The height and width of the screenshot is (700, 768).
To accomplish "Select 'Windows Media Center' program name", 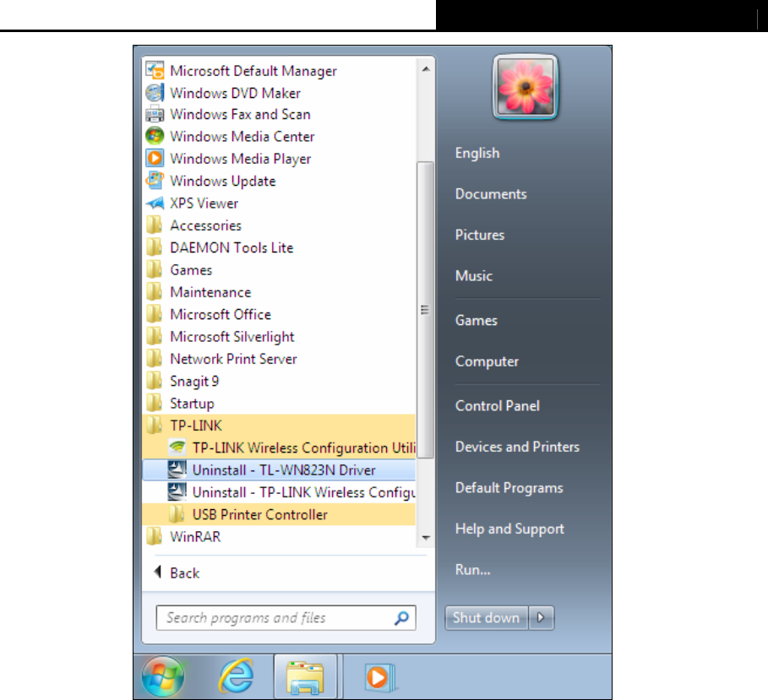I will 242,136.
